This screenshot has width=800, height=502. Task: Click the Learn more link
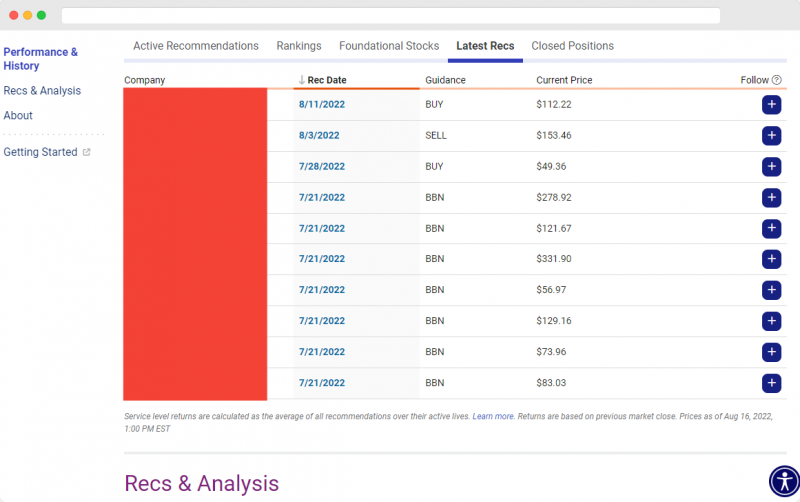493,416
